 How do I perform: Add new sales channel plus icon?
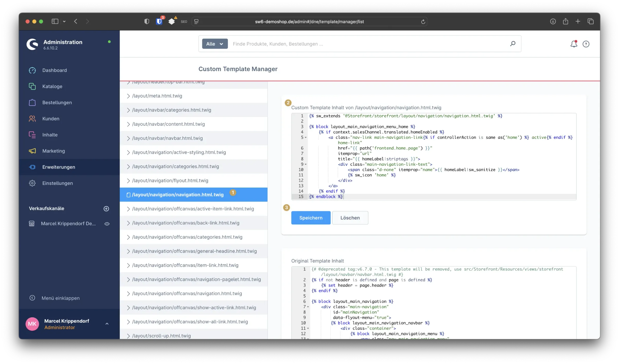(106, 209)
